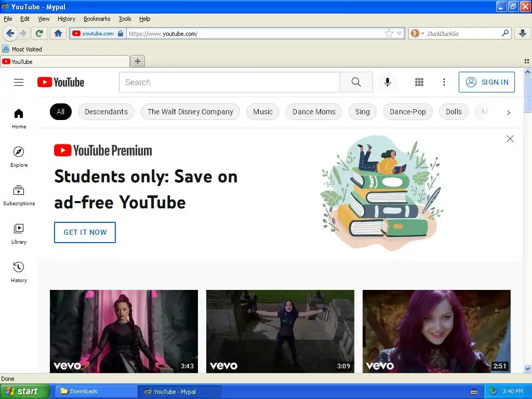Open the Edit menu
Image resolution: width=532 pixels, height=399 pixels.
point(25,19)
